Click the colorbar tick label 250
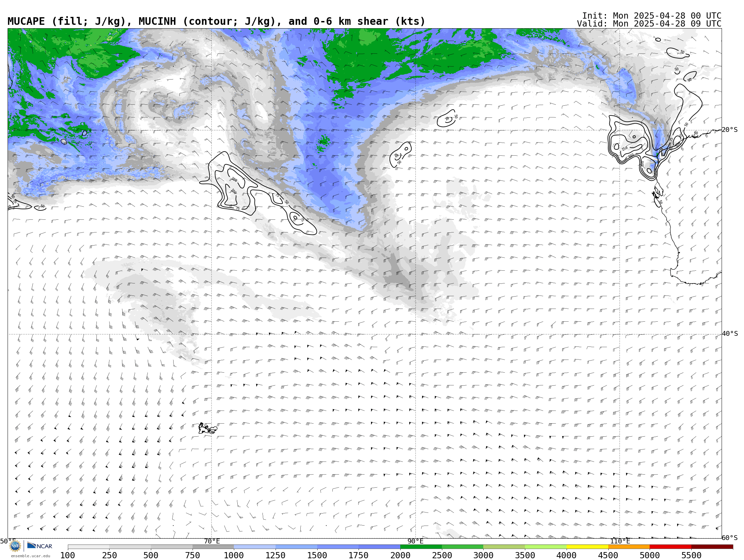 (x=109, y=555)
